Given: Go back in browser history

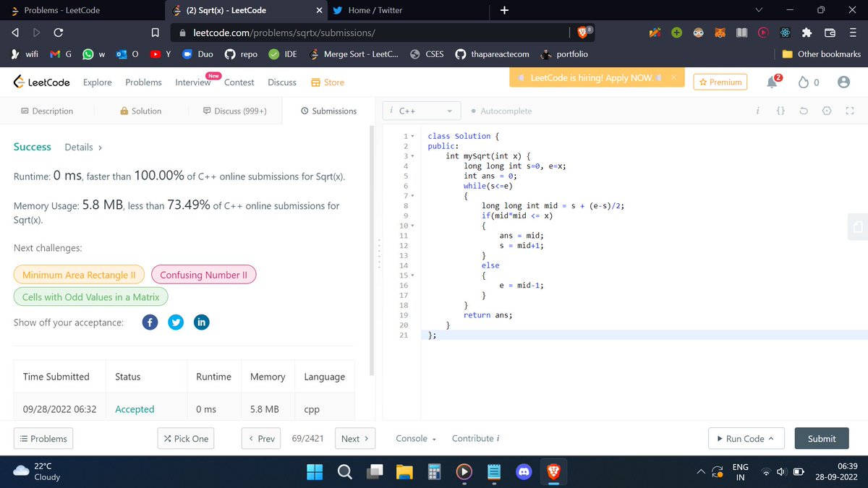Looking at the screenshot, I should pyautogui.click(x=14, y=33).
